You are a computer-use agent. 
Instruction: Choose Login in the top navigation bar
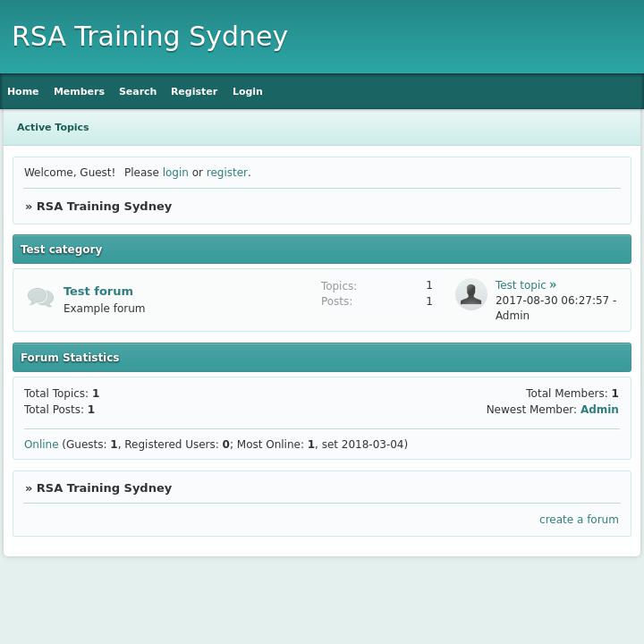(x=248, y=91)
